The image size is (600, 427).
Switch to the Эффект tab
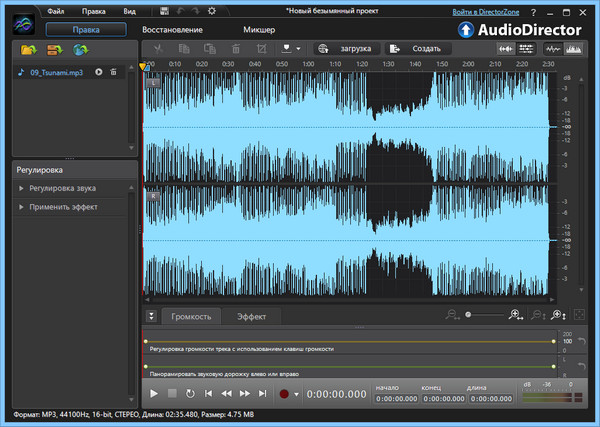click(x=251, y=316)
